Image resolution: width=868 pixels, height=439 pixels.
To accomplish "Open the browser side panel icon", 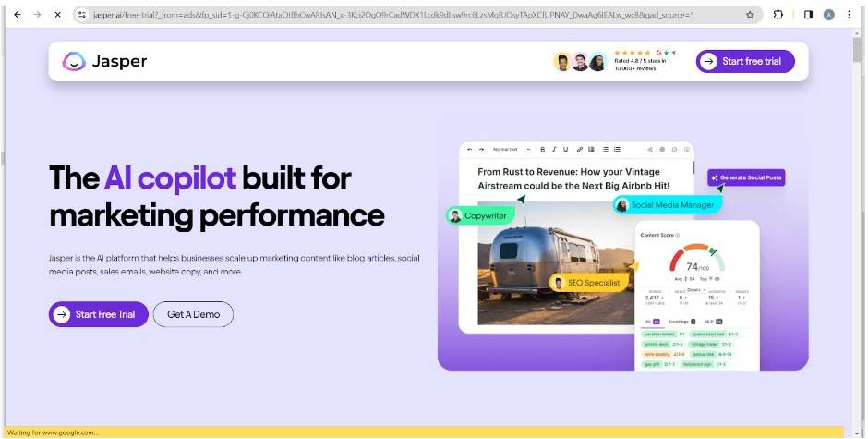I will pyautogui.click(x=808, y=15).
